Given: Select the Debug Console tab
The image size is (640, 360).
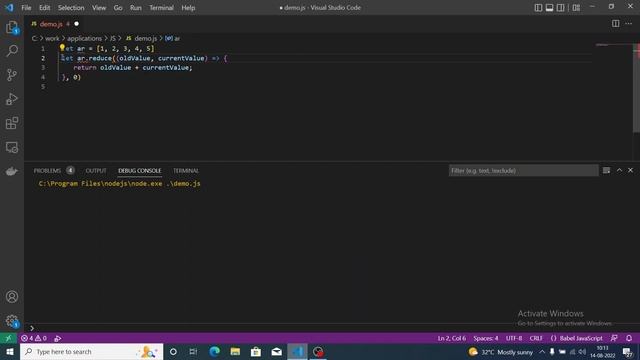Looking at the screenshot, I should (140, 171).
